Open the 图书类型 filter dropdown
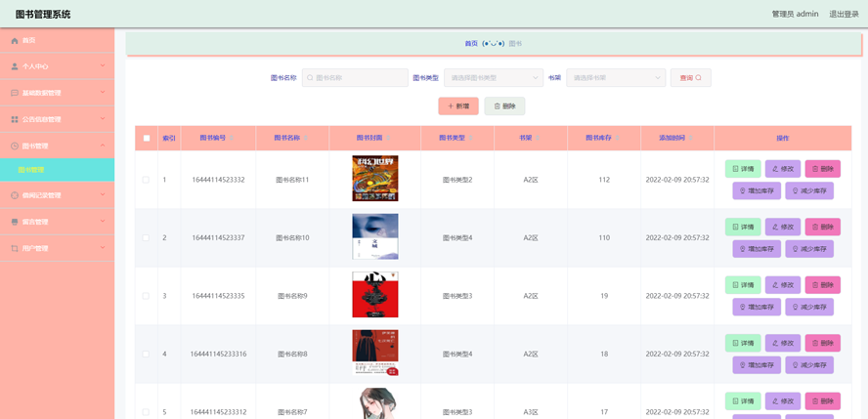 (x=494, y=78)
